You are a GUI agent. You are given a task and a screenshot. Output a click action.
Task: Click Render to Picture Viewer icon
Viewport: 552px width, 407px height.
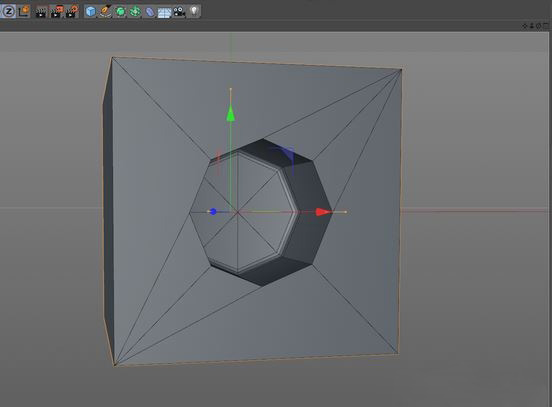coord(56,12)
